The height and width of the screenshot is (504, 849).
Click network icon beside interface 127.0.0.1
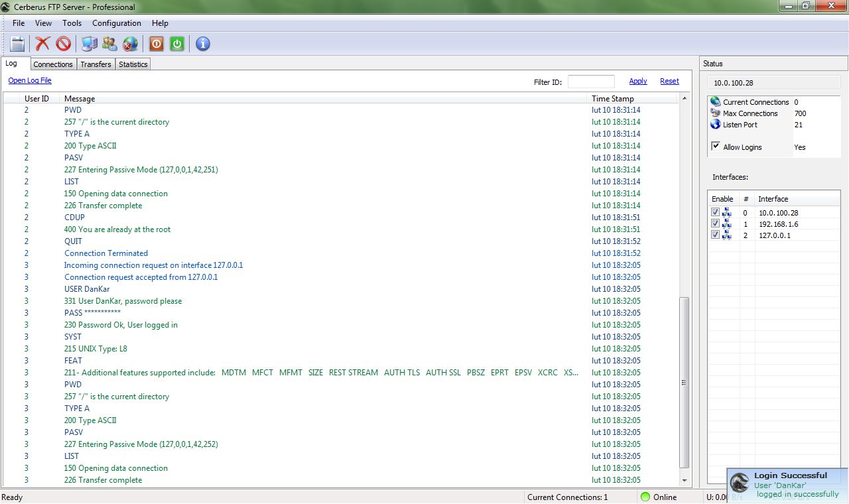point(726,235)
